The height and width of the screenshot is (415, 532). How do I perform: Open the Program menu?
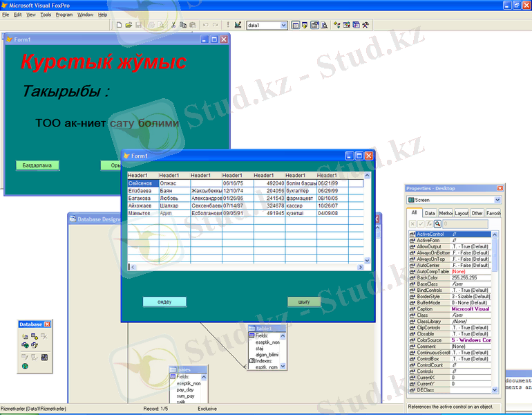click(64, 15)
